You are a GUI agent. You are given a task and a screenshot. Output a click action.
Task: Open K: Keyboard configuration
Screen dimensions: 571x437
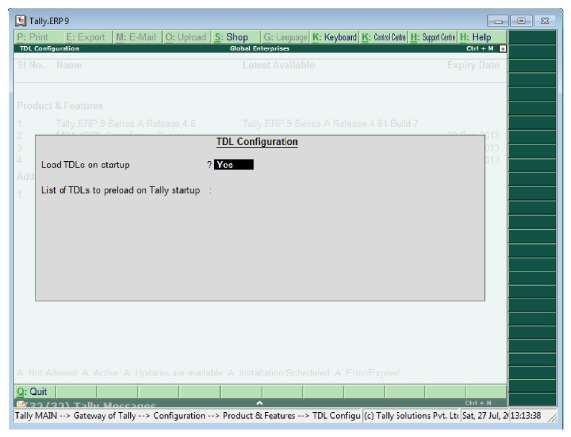pyautogui.click(x=334, y=37)
